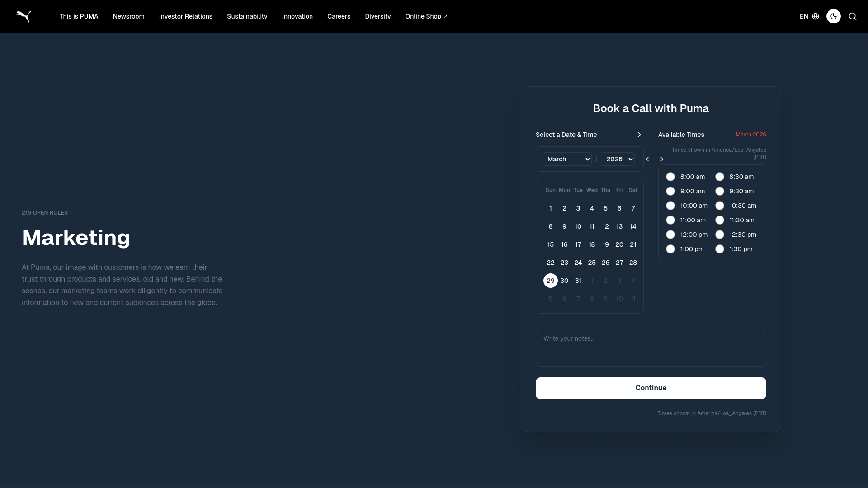
Task: Select the 8:30 am time slot
Action: pos(720,177)
